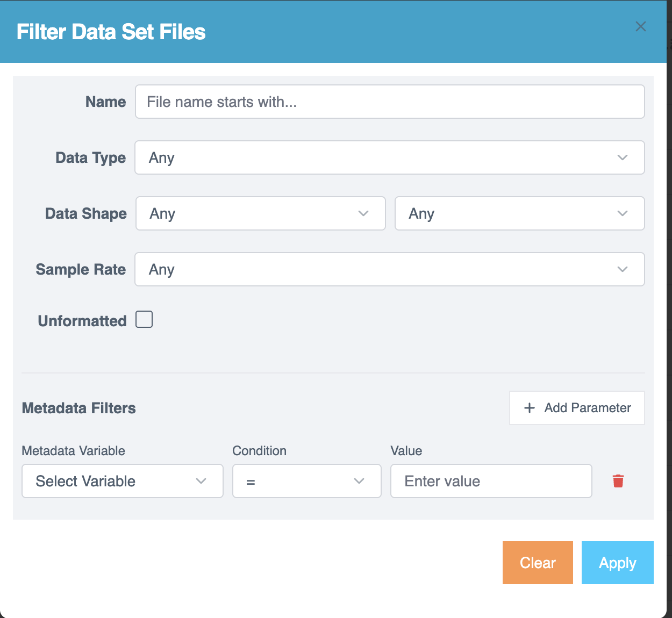672x618 pixels.
Task: Open the Data Type selector showing Any
Action: coord(390,157)
